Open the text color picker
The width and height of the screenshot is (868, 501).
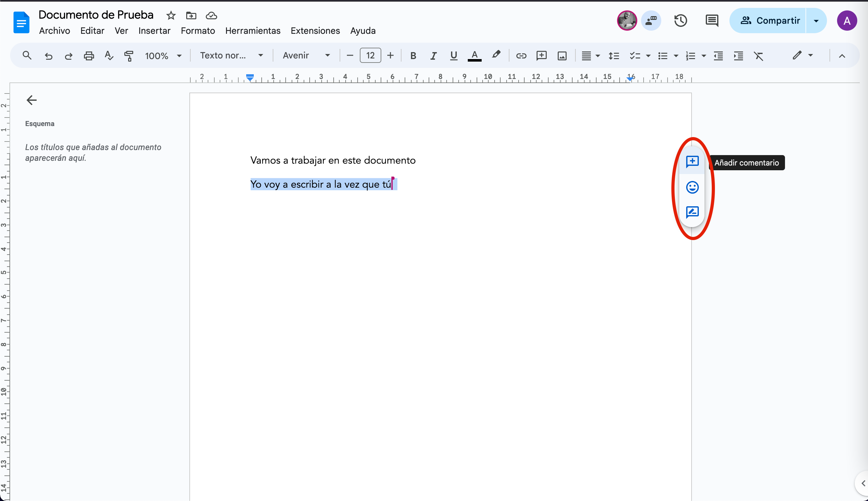[474, 56]
